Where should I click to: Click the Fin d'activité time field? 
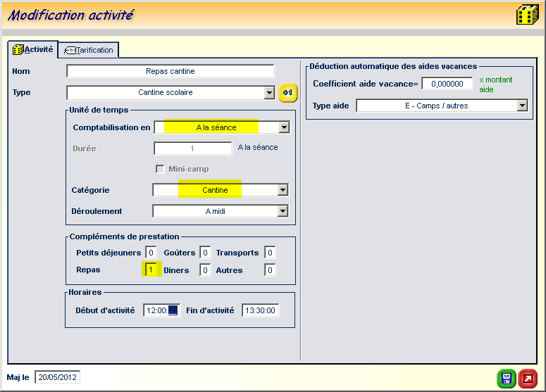coord(260,310)
